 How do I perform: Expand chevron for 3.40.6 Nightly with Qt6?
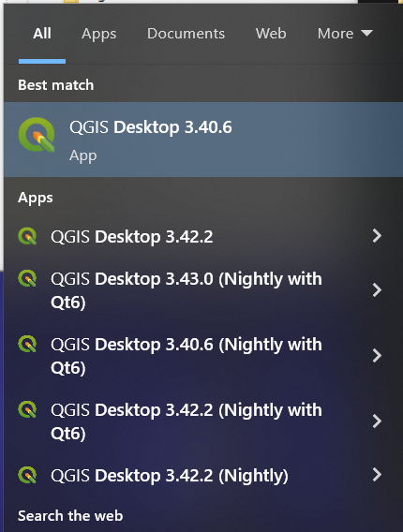[377, 356]
